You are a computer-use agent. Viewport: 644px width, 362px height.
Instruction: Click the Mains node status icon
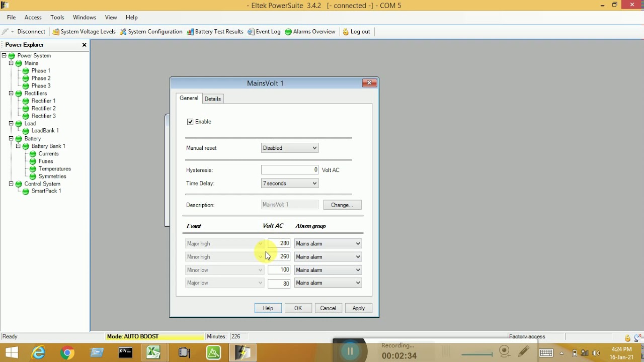click(x=19, y=63)
